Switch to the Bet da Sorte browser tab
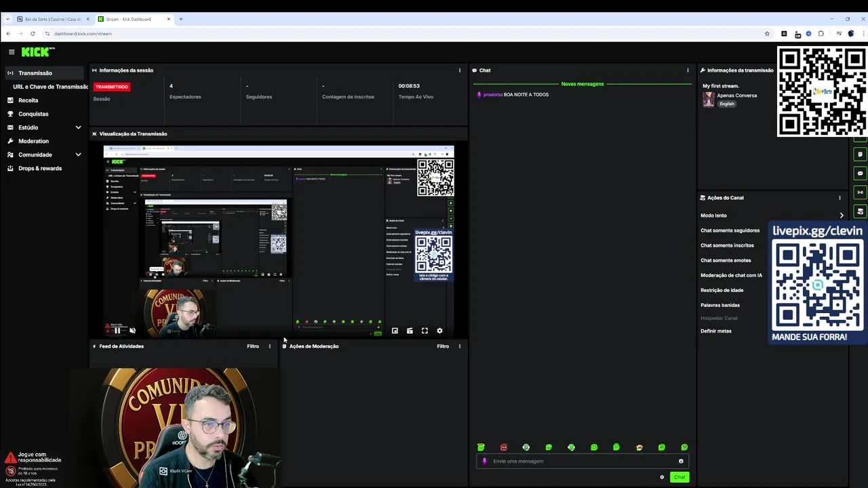The image size is (868, 488). pyautogui.click(x=53, y=19)
